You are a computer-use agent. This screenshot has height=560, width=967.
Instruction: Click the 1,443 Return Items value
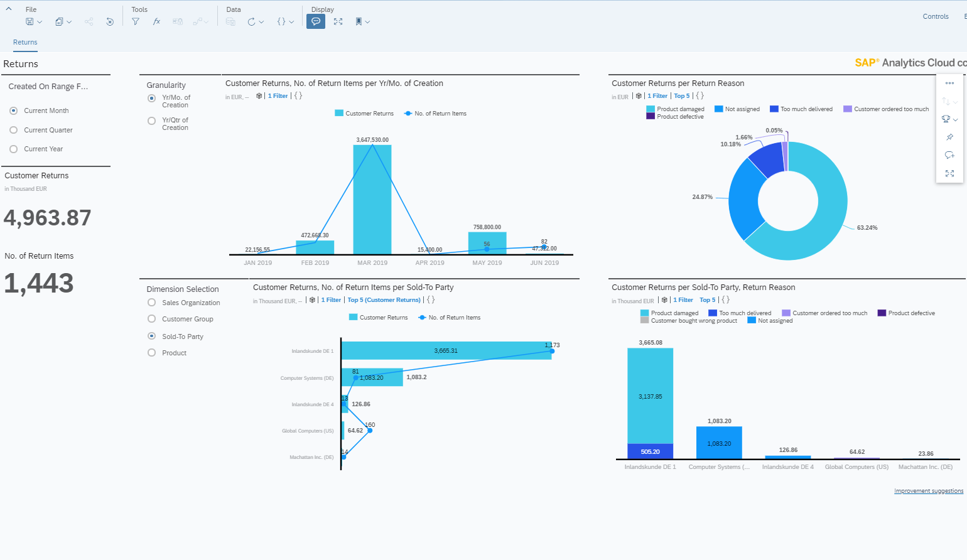[39, 283]
